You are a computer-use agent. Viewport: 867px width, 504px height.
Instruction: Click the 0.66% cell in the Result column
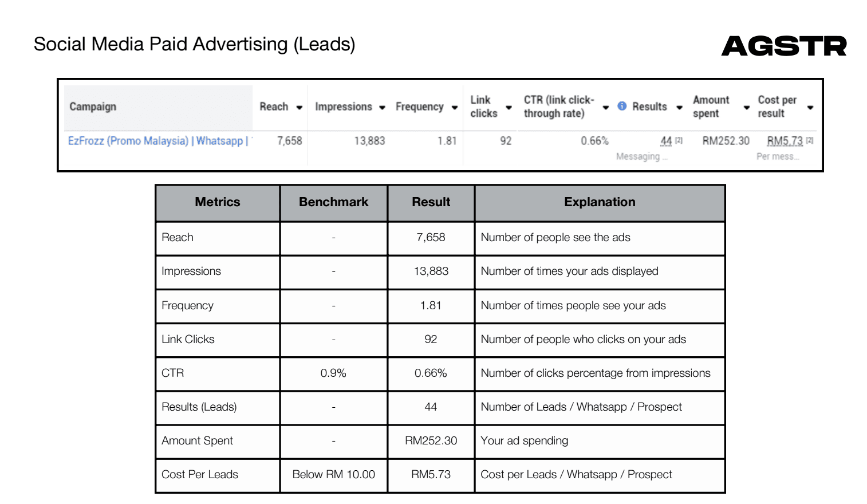[431, 373]
